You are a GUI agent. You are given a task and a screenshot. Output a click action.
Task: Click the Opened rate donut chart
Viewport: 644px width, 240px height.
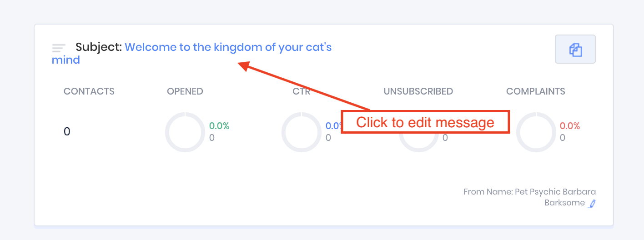click(x=185, y=132)
